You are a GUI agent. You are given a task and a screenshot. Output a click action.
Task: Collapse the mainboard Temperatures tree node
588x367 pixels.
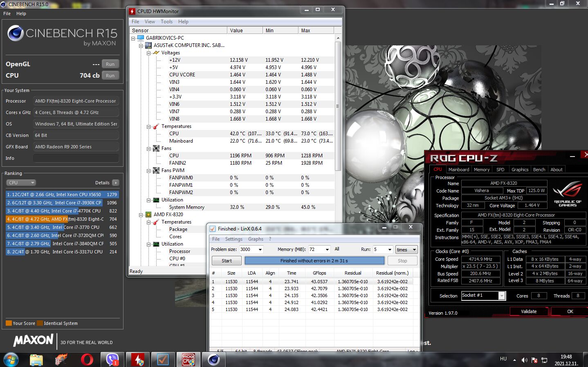pyautogui.click(x=149, y=126)
